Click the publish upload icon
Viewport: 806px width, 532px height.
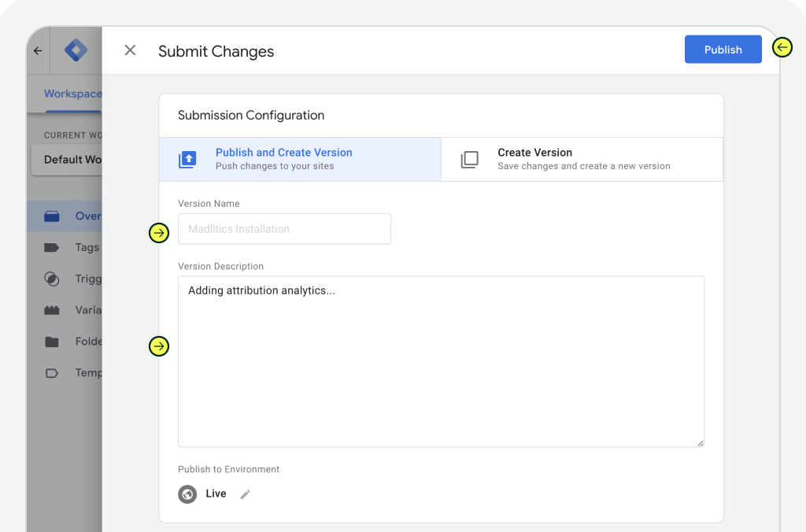tap(187, 159)
